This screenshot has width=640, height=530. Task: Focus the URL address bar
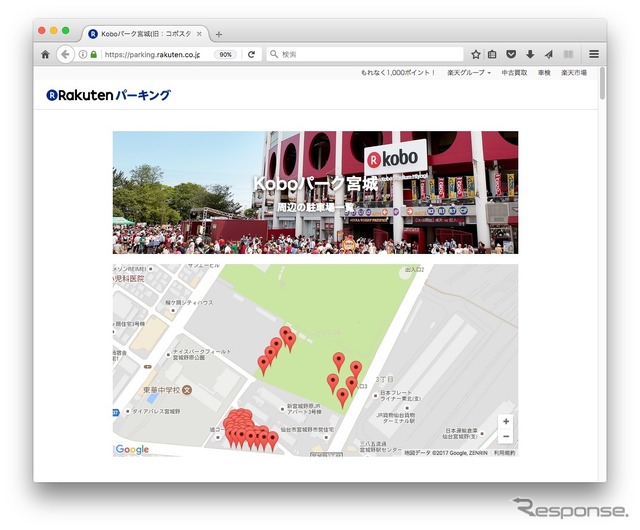[152, 54]
